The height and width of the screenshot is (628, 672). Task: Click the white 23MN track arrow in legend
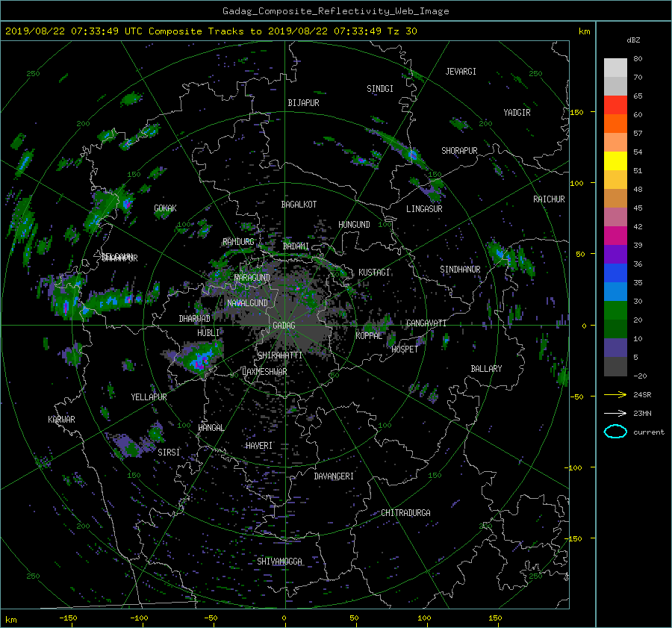point(615,413)
